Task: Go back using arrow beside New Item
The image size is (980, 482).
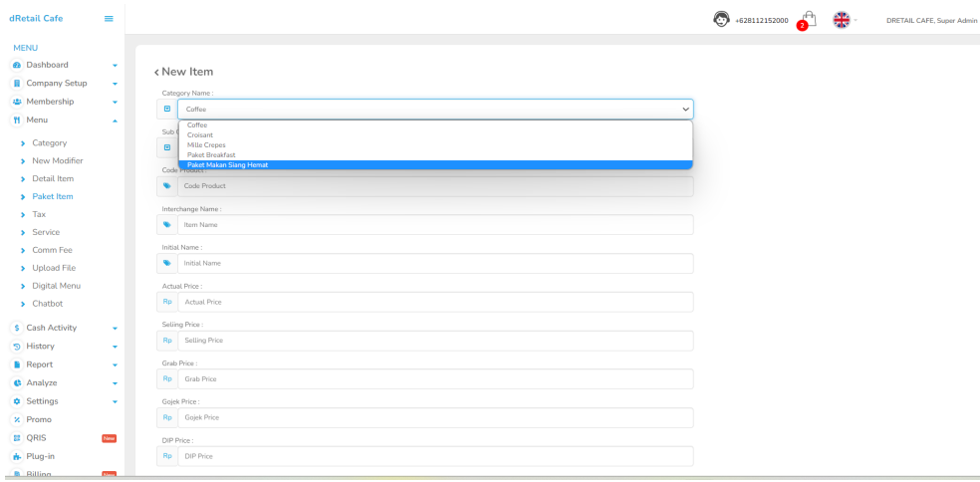Action: (x=157, y=73)
